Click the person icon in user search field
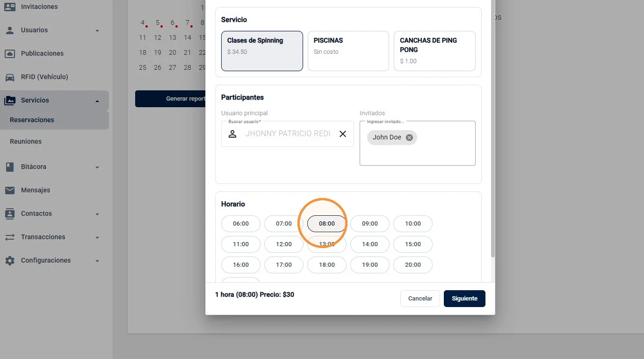Image resolution: width=644 pixels, height=359 pixels. [232, 134]
